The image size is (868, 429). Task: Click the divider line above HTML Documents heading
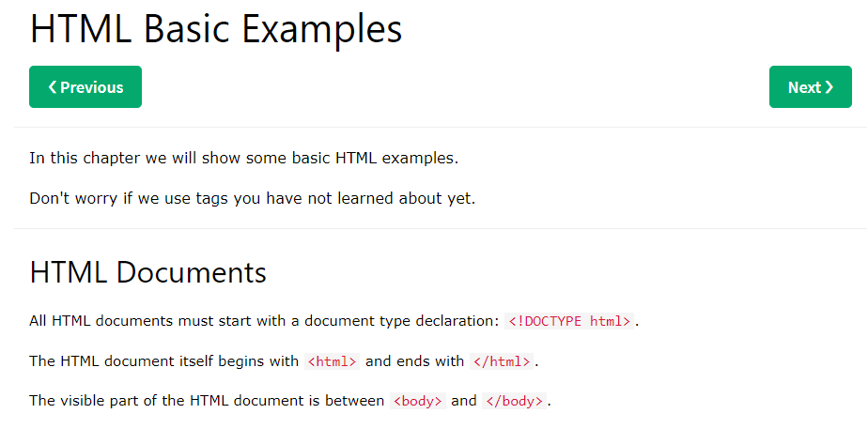440,228
